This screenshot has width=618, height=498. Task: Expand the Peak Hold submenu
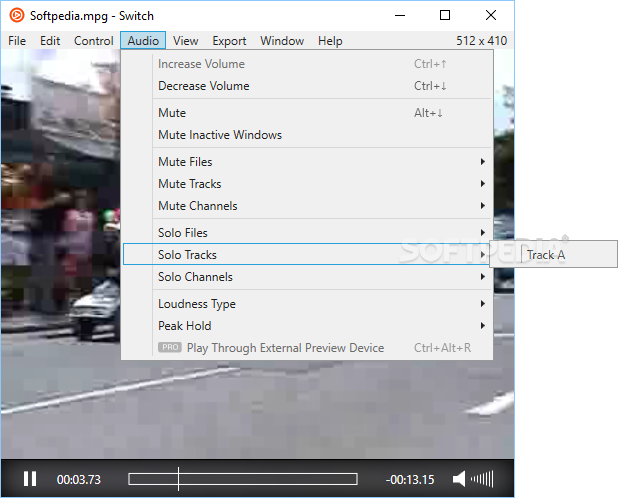(x=307, y=325)
